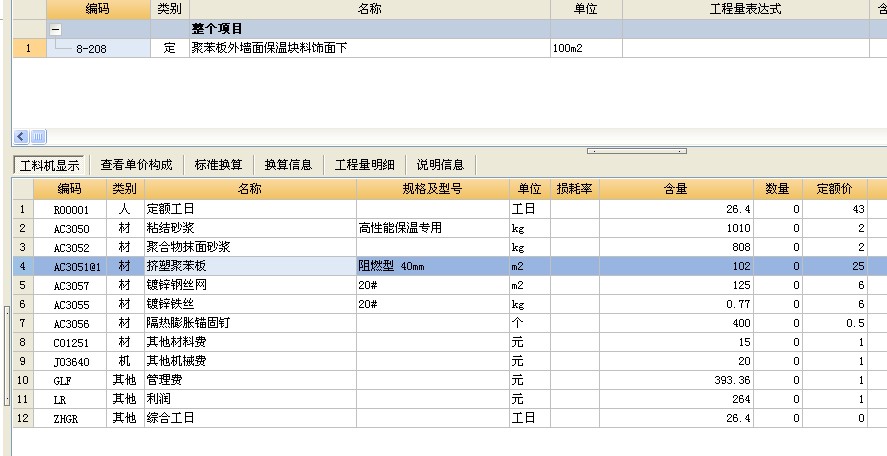This screenshot has width=887, height=456.
Task: Click the 393.36 quantity value
Action: click(x=676, y=380)
